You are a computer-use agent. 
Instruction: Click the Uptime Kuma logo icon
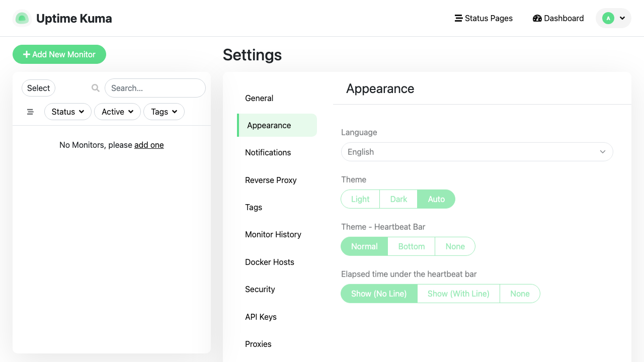pyautogui.click(x=22, y=19)
